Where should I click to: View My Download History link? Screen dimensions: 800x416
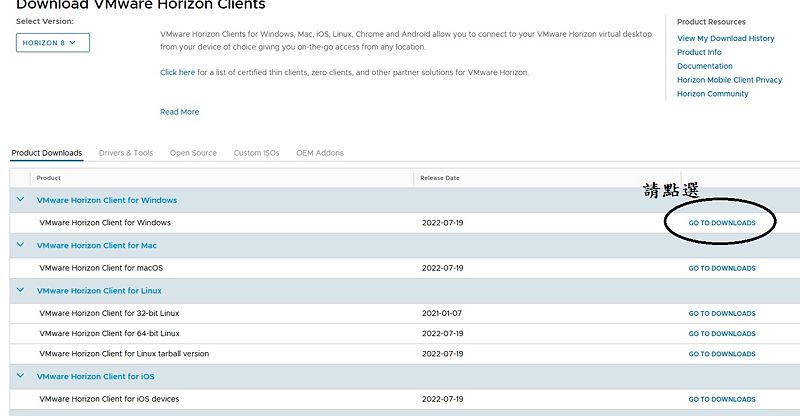point(726,38)
